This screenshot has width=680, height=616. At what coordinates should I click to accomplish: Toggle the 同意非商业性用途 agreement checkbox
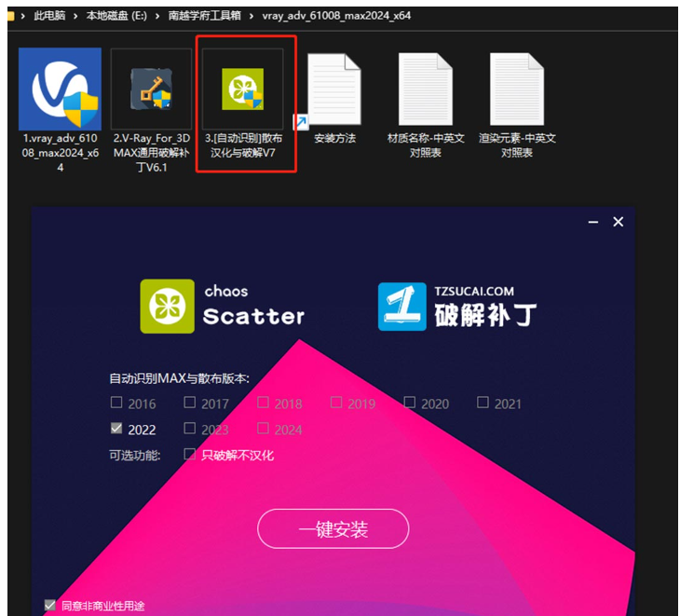pos(50,605)
